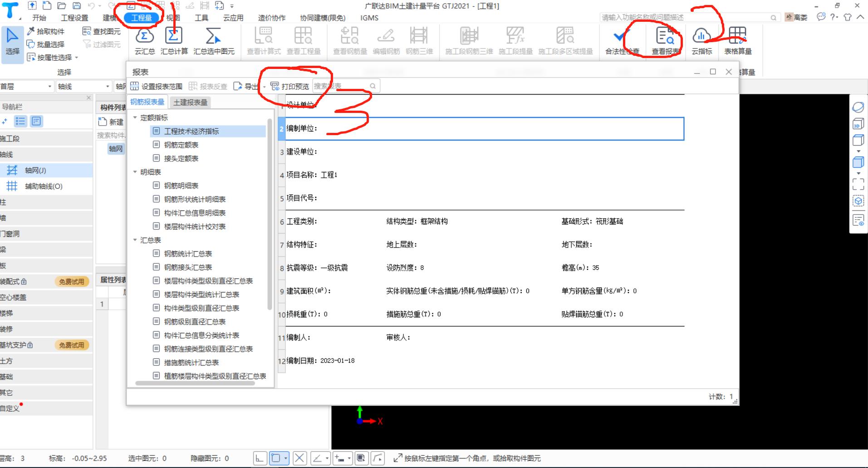Close the navigation panel
The width and height of the screenshot is (868, 468).
tap(88, 97)
